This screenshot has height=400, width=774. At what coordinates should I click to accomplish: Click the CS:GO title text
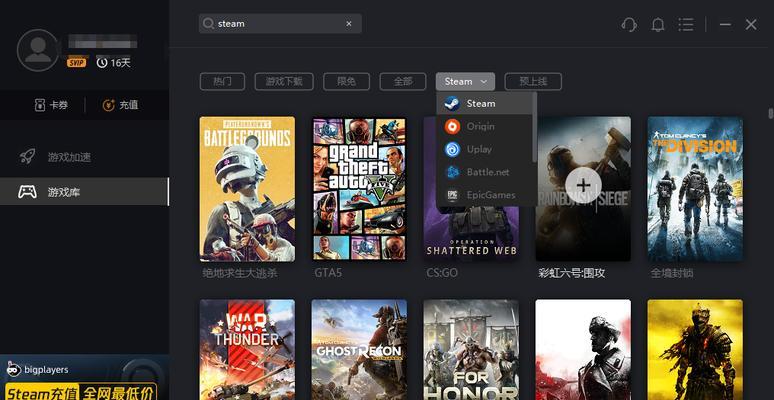coord(443,273)
